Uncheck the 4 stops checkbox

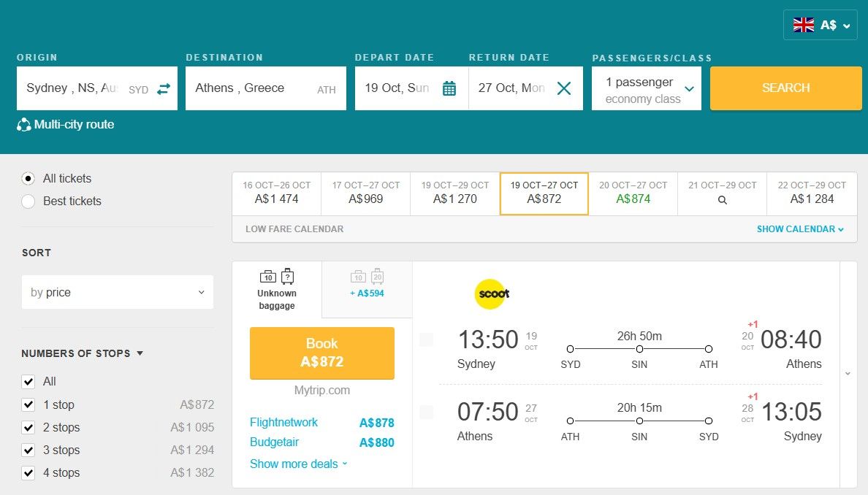(x=28, y=473)
